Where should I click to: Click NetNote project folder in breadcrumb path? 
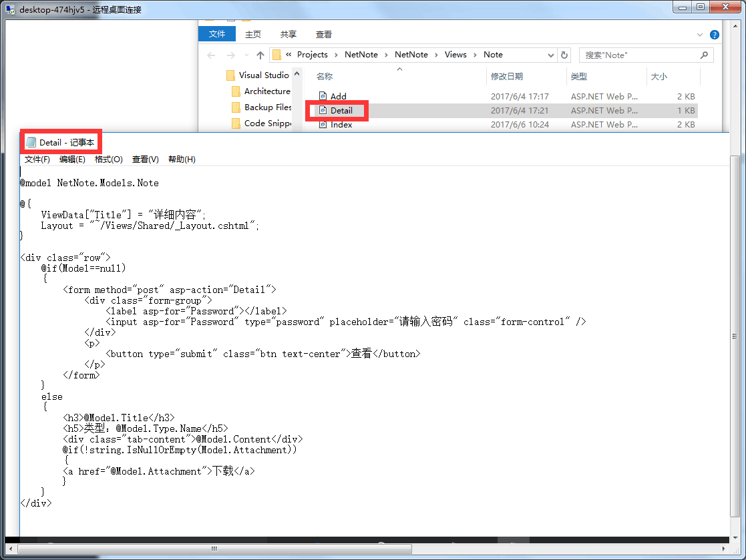[361, 55]
